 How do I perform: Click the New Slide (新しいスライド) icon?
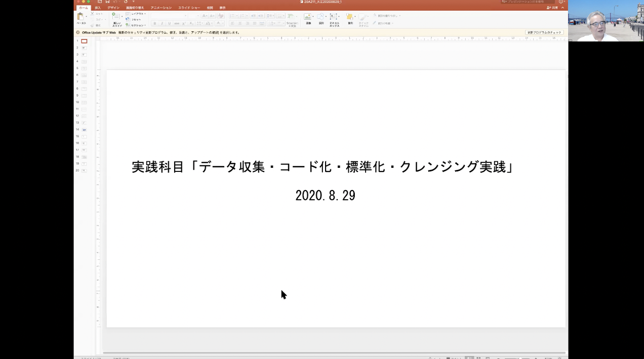pyautogui.click(x=116, y=16)
